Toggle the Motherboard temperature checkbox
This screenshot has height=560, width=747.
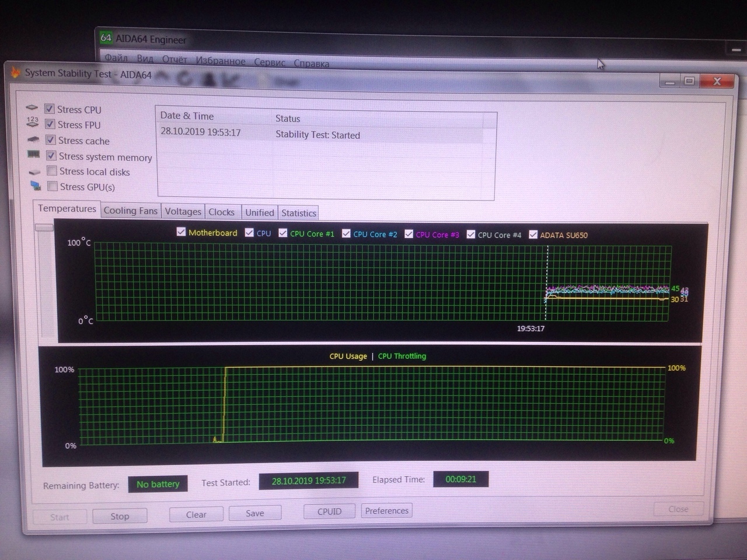(x=181, y=232)
